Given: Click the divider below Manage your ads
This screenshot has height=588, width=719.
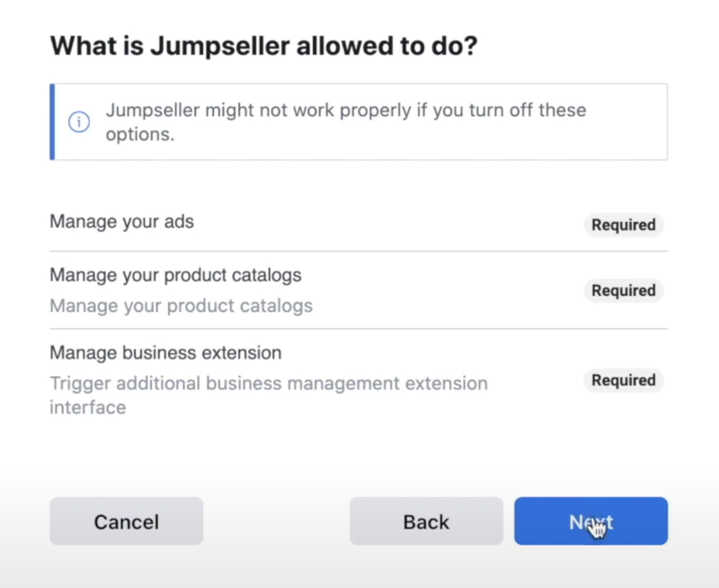Looking at the screenshot, I should pyautogui.click(x=359, y=252).
